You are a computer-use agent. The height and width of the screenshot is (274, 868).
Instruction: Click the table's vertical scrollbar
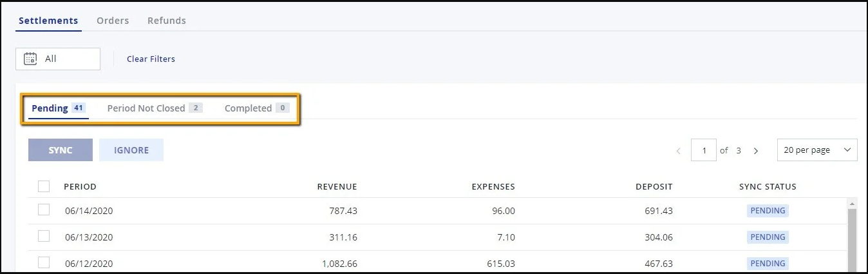[852, 239]
